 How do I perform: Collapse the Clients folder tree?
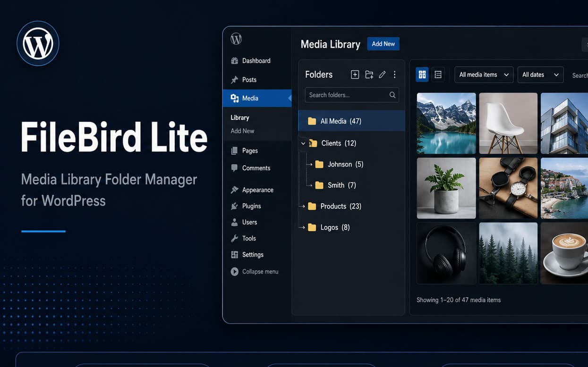click(x=303, y=143)
